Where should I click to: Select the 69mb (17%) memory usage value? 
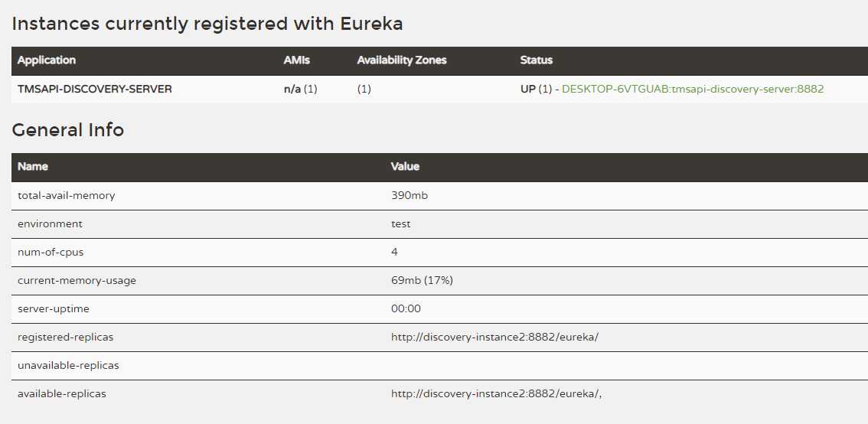pyautogui.click(x=422, y=280)
